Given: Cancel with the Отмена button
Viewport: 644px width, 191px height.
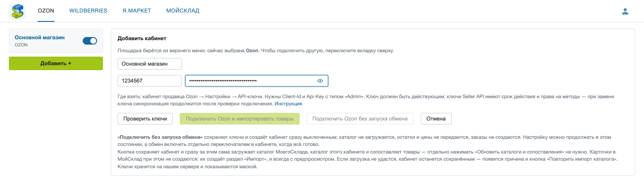Looking at the screenshot, I should 436,119.
